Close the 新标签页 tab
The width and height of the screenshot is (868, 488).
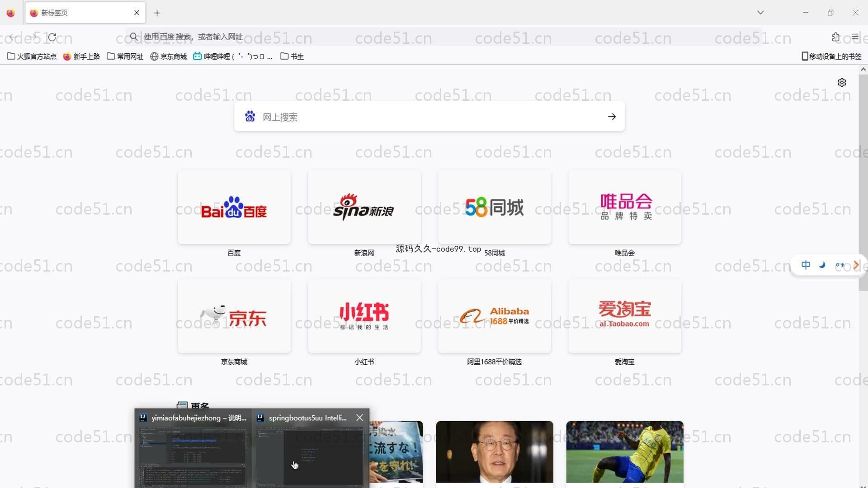click(x=137, y=13)
